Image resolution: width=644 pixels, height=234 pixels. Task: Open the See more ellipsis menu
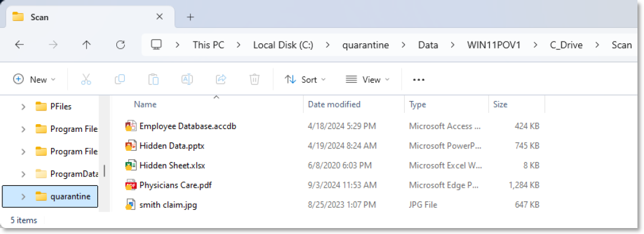[418, 80]
